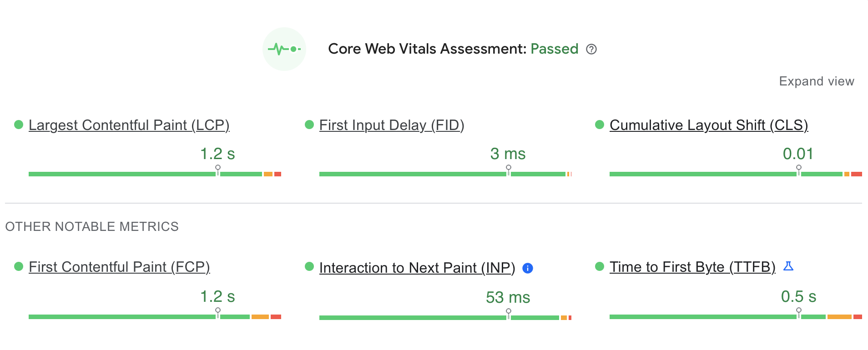Click the Core Web Vitals pulse icon
Viewport: 868px width, 350px height.
click(284, 49)
